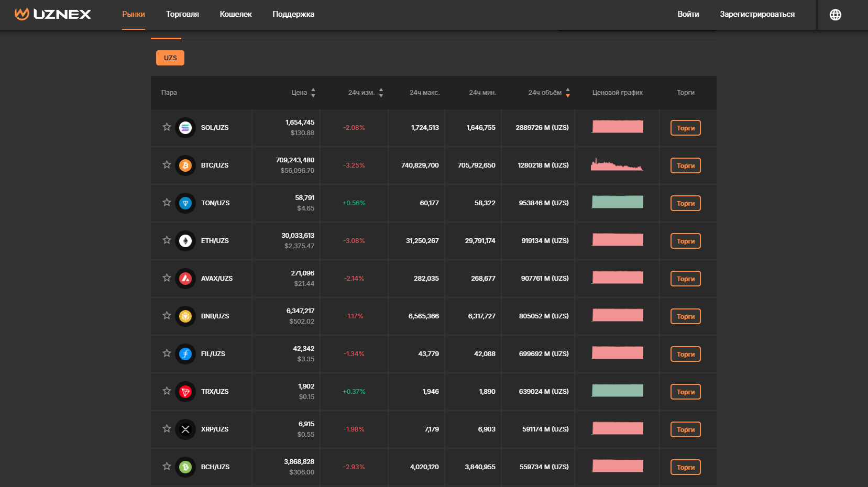Sort by 24ч изм. column arrows
The image size is (868, 487).
(381, 92)
